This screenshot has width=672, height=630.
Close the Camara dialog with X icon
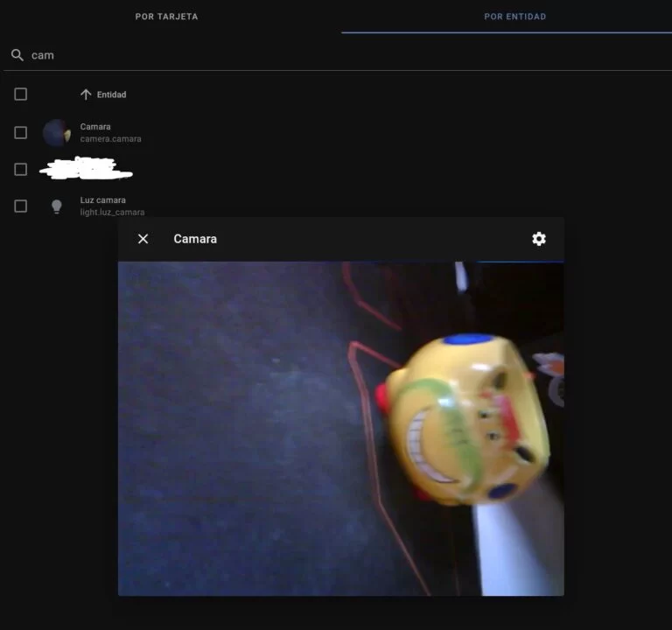tap(143, 239)
